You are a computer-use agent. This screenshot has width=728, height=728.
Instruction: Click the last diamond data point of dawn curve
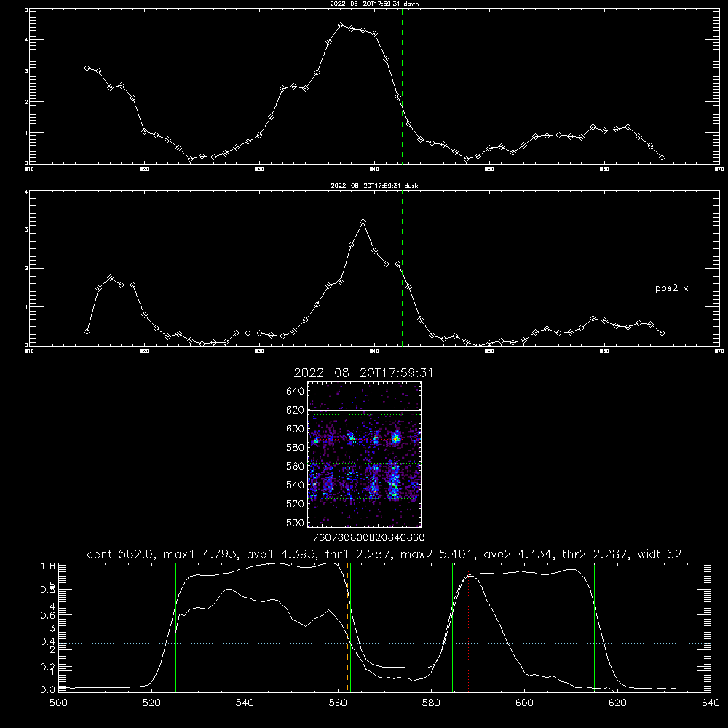(662, 158)
